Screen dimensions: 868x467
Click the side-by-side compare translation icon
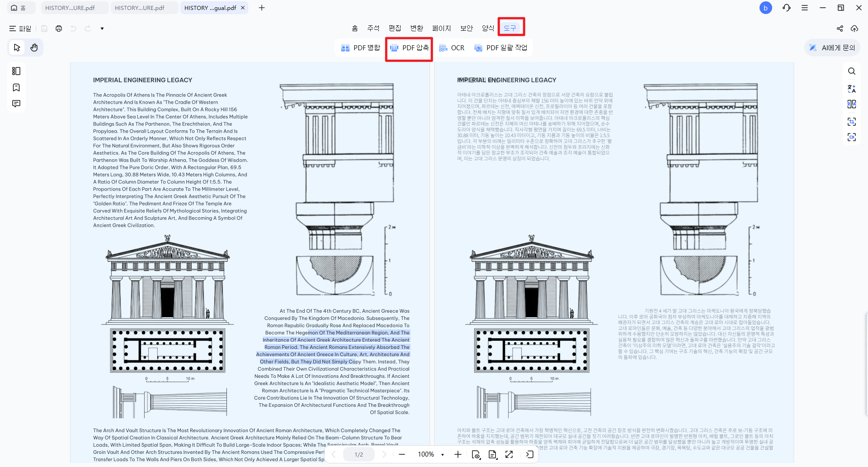[852, 104]
